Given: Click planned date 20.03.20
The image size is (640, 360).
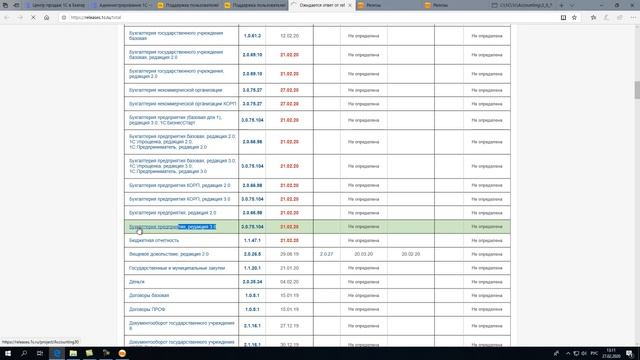Looking at the screenshot, I should point(364,254).
